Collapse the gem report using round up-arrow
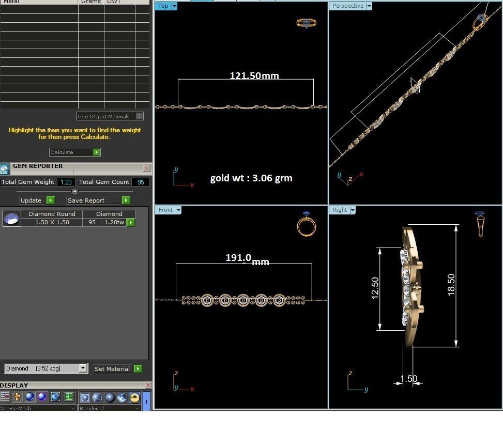Screen dimensions: 503x448 [x=75, y=191]
